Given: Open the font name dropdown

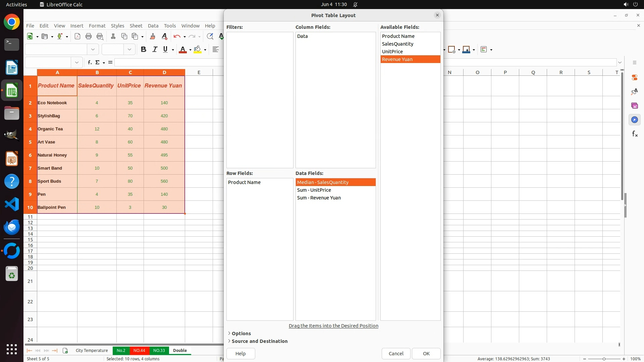Looking at the screenshot, I should coord(93,50).
